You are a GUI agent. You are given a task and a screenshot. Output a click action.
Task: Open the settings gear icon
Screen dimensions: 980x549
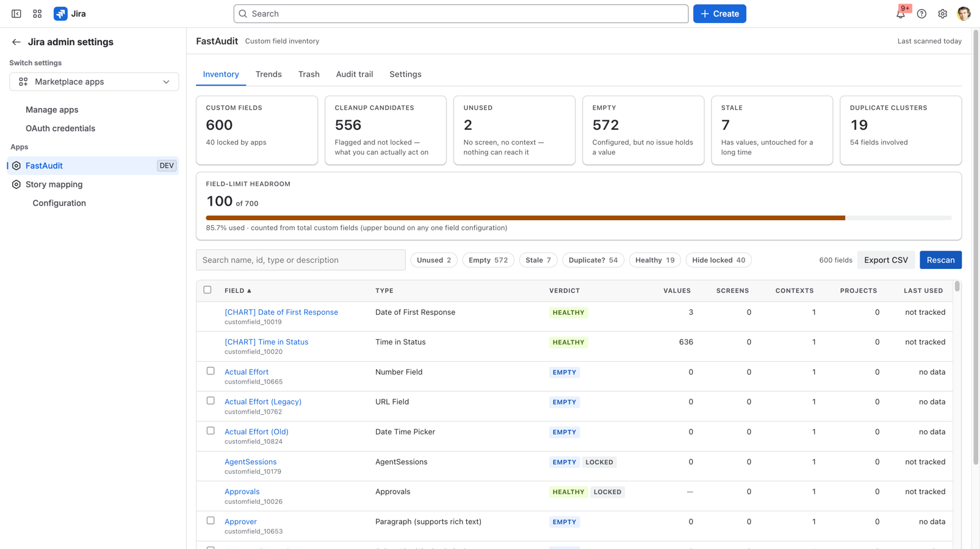point(943,13)
